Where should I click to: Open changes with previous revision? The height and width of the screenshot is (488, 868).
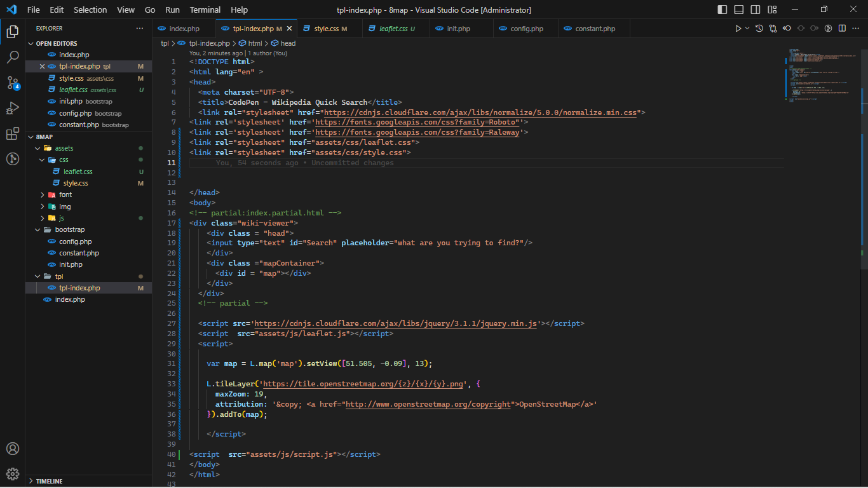787,29
